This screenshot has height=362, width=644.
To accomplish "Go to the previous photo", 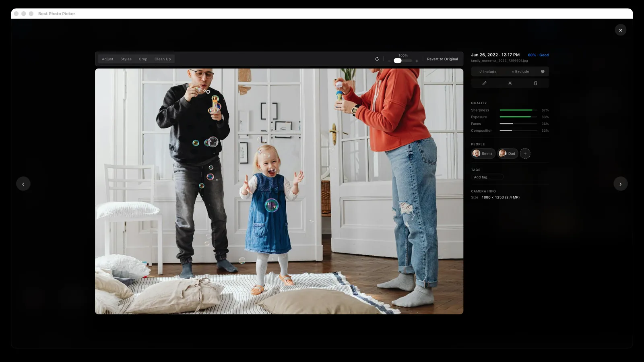I will tap(23, 184).
